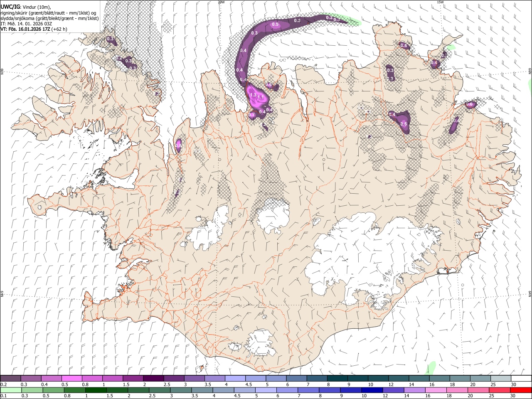The image size is (532, 399).
Task: Pick the darkest purple snow swatch at 2
Action: click(153, 379)
